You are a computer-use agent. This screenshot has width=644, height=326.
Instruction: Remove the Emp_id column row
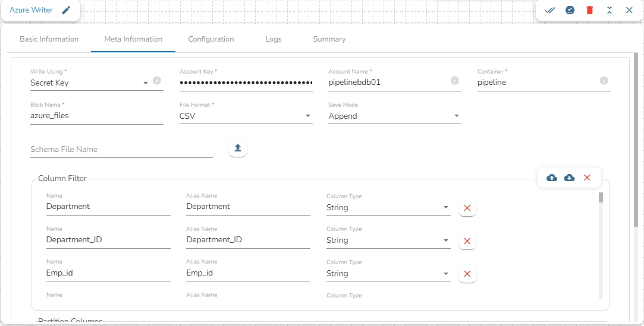pyautogui.click(x=467, y=274)
